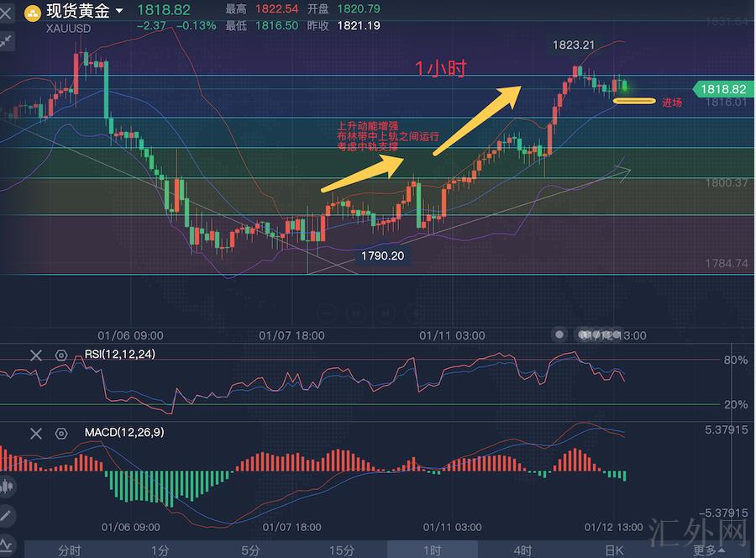Viewport: 756px width, 558px height.
Task: Select the 15分 timeframe
Action: coord(341,550)
